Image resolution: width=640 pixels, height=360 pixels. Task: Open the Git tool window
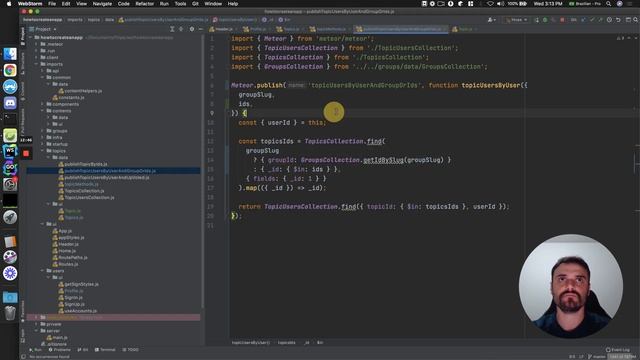pyautogui.click(x=82, y=350)
